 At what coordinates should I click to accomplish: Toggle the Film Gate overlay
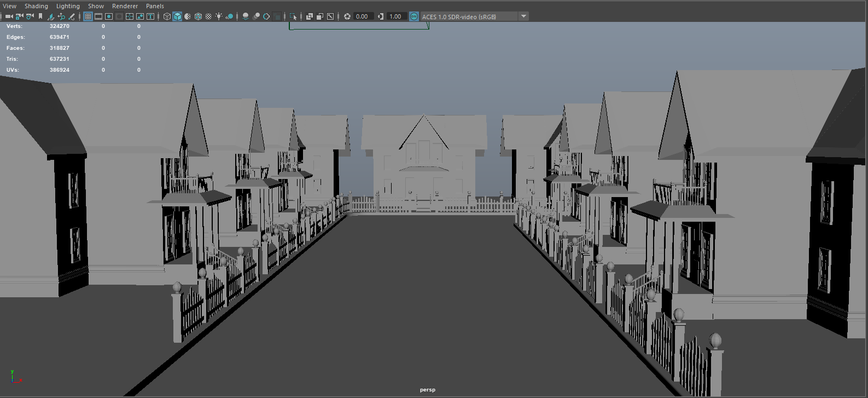98,16
